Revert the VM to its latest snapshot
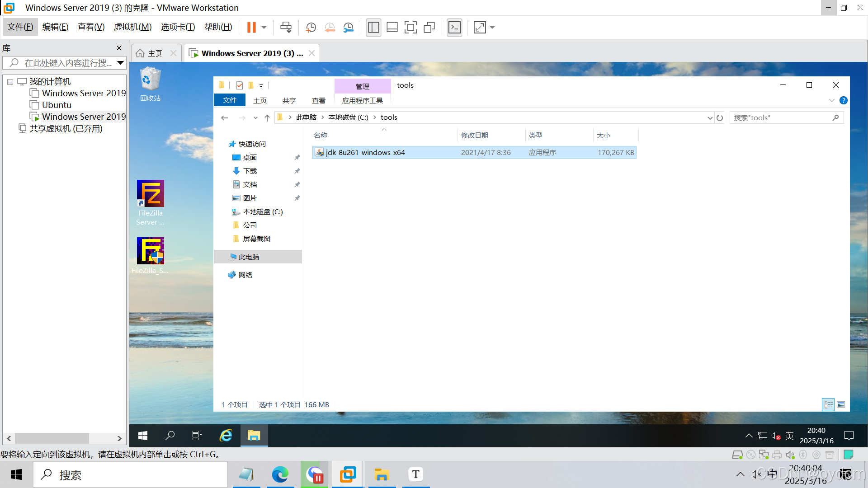This screenshot has width=868, height=488. (x=330, y=27)
